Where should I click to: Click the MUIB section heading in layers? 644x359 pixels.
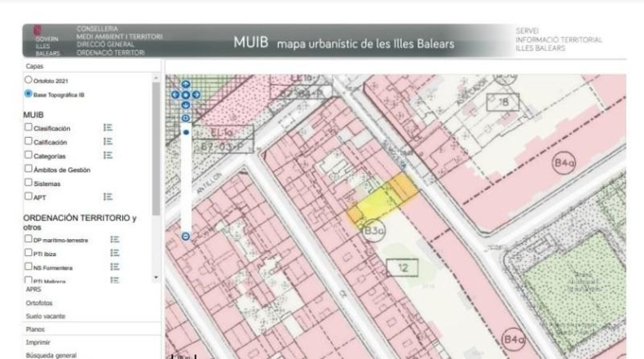click(33, 115)
